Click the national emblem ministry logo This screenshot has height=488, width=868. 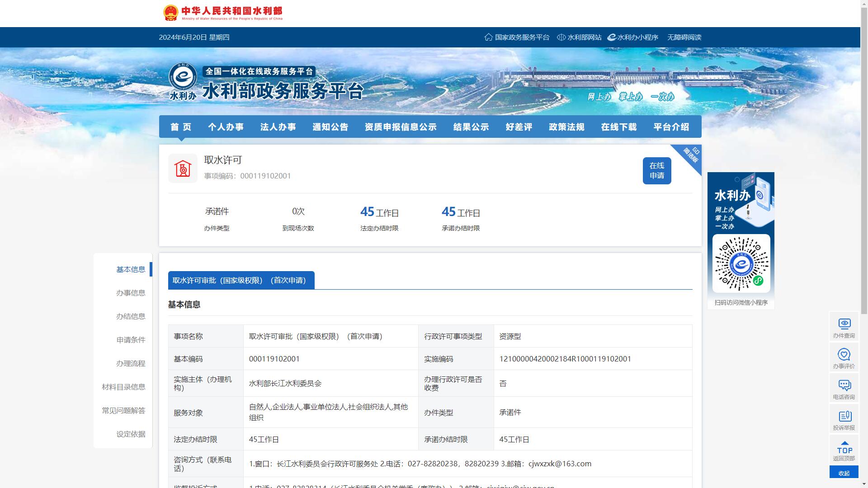pyautogui.click(x=171, y=13)
